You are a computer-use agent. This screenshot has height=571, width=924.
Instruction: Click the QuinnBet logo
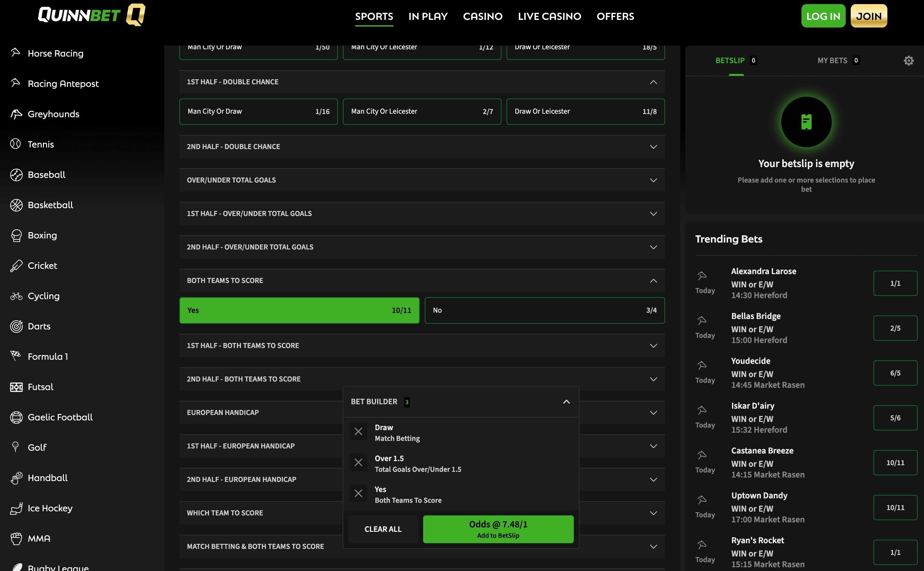pos(91,15)
